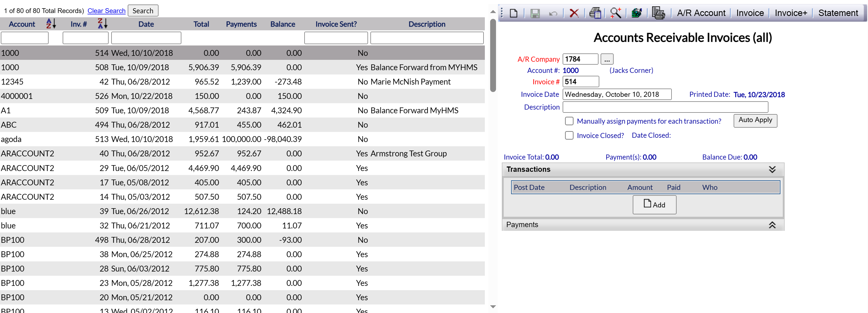The width and height of the screenshot is (868, 313).
Task: Click the Search button
Action: (x=143, y=11)
